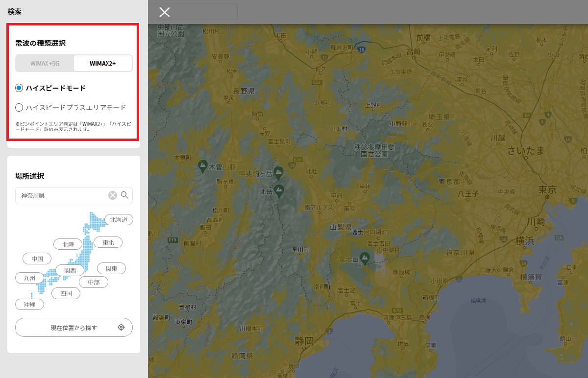Choose the 沖縄 region button

click(x=29, y=304)
